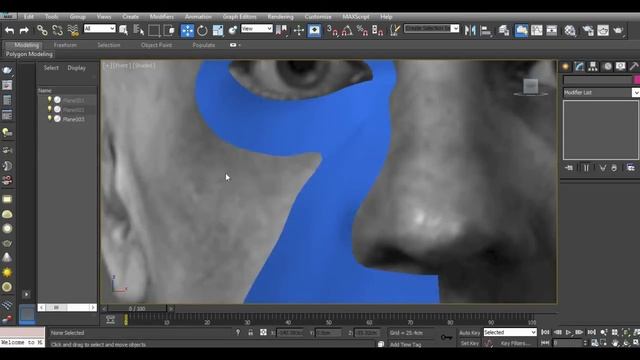640x360 pixels.
Task: Toggle the 3D Snaps button
Action: click(x=333, y=31)
